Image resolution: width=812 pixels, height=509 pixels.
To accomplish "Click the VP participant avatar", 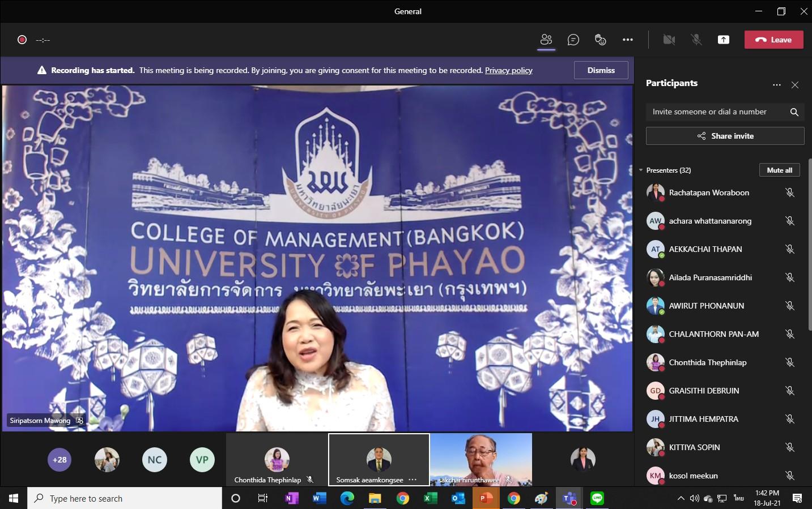I will (202, 460).
